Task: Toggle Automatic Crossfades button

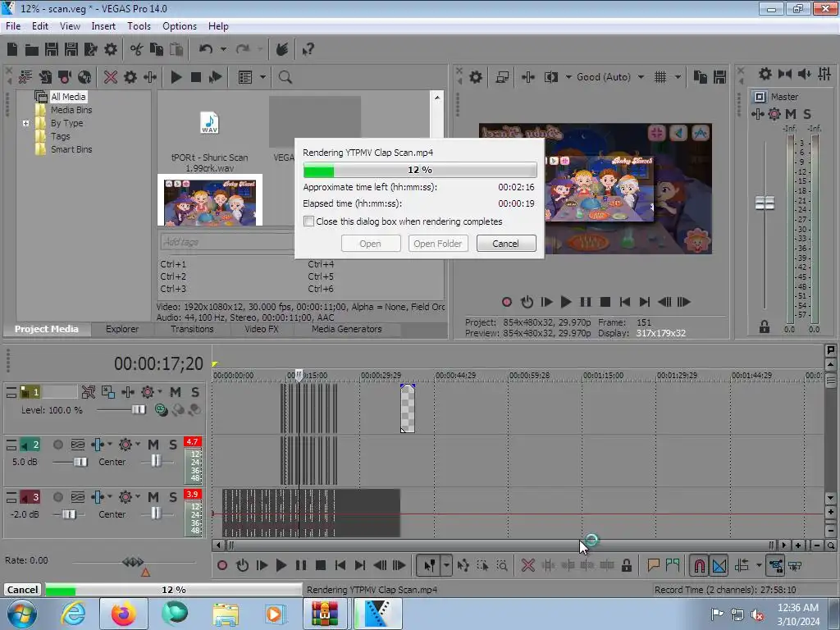Action: click(719, 565)
